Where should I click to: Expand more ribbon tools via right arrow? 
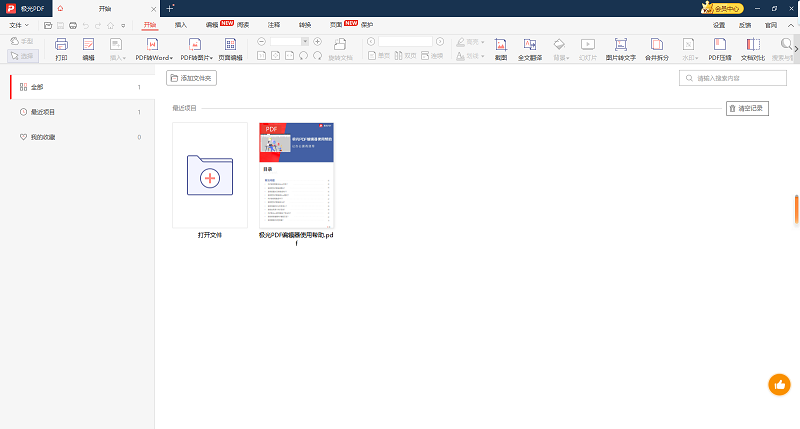(796, 49)
